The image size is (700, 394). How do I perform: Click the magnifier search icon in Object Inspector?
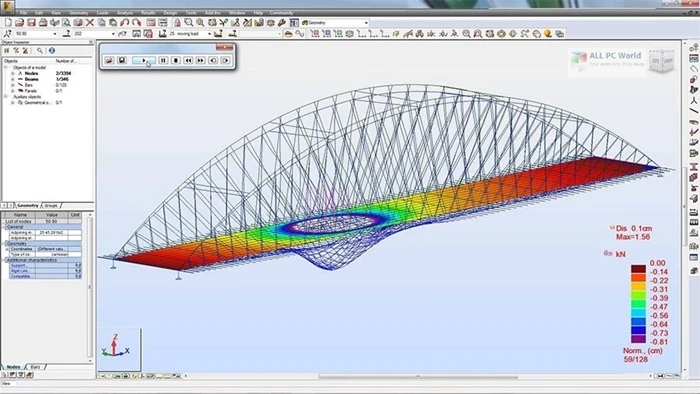click(40, 50)
